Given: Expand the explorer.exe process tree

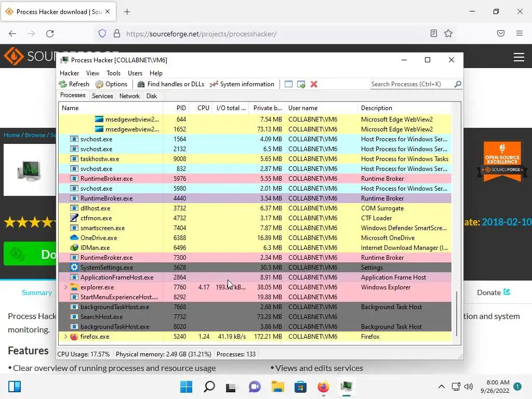Looking at the screenshot, I should (x=65, y=287).
